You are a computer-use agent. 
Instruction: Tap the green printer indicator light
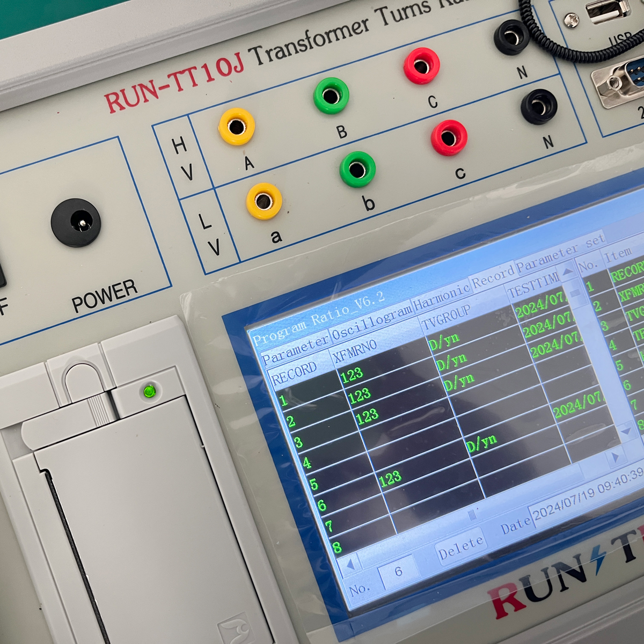149,391
